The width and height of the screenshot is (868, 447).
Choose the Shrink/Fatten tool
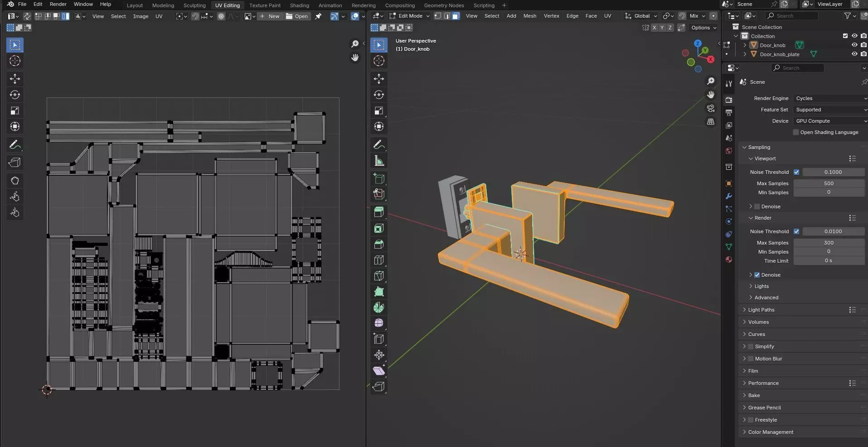pyautogui.click(x=379, y=355)
